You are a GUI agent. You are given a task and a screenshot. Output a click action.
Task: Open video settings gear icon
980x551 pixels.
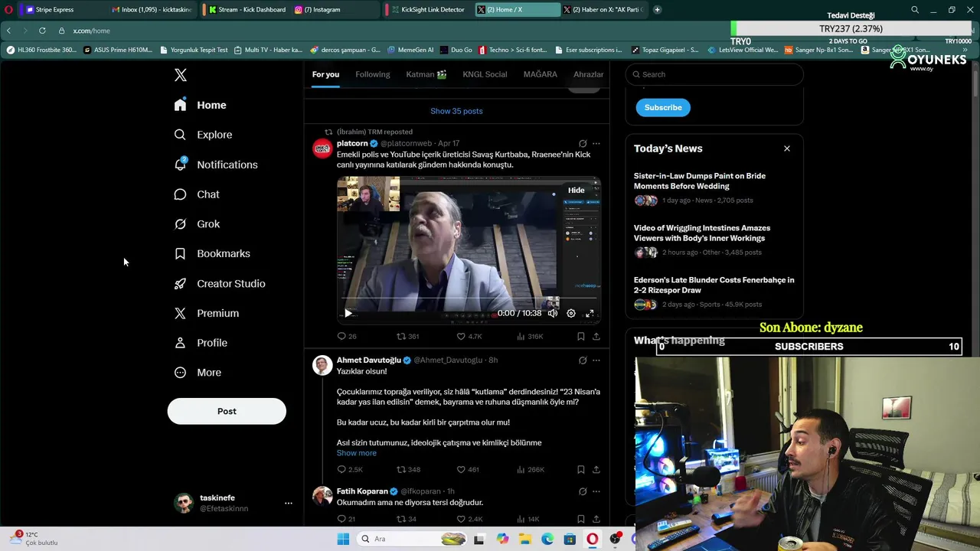tap(571, 313)
